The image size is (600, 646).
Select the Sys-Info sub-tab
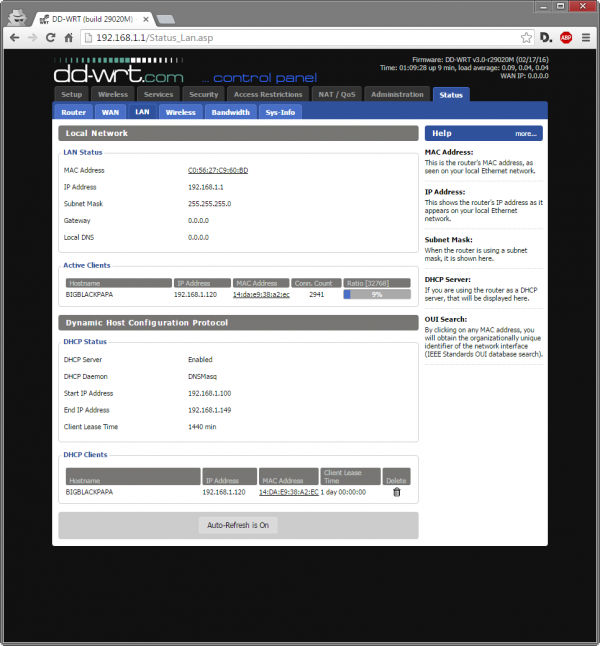(280, 112)
